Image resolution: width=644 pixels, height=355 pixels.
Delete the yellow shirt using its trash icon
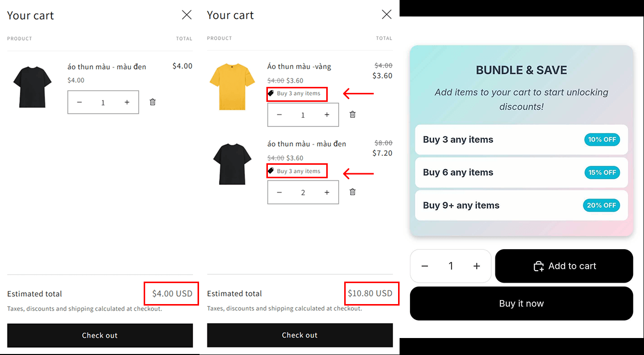(352, 114)
